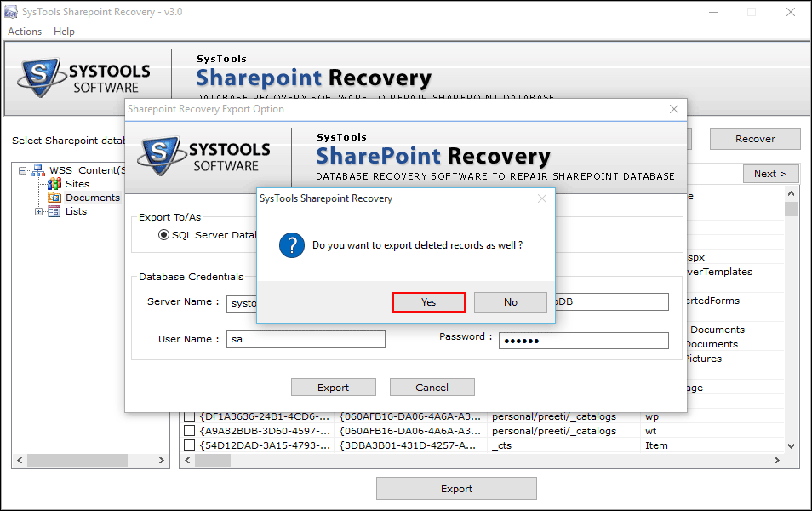Collapse the WSS_Content tree node

(x=22, y=170)
